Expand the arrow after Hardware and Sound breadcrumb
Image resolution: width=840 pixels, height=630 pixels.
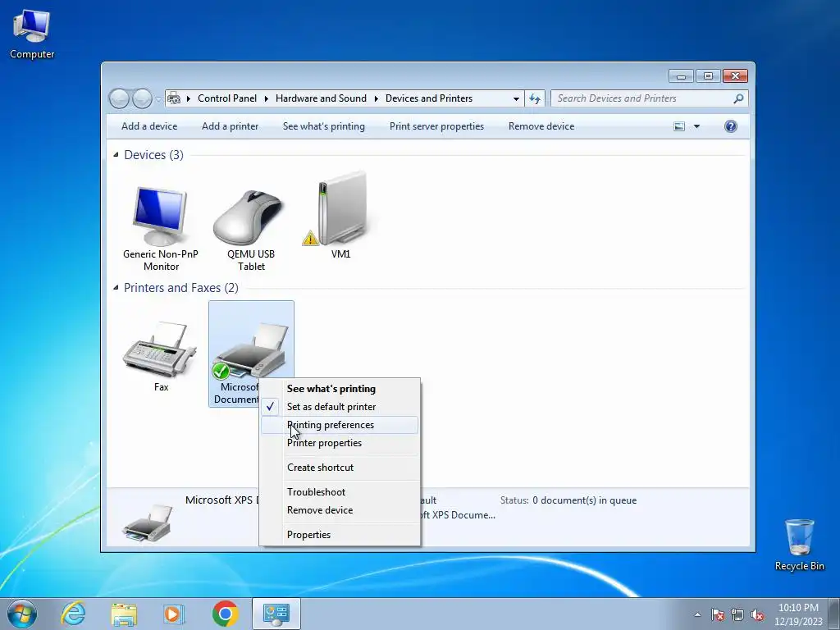[x=376, y=98]
